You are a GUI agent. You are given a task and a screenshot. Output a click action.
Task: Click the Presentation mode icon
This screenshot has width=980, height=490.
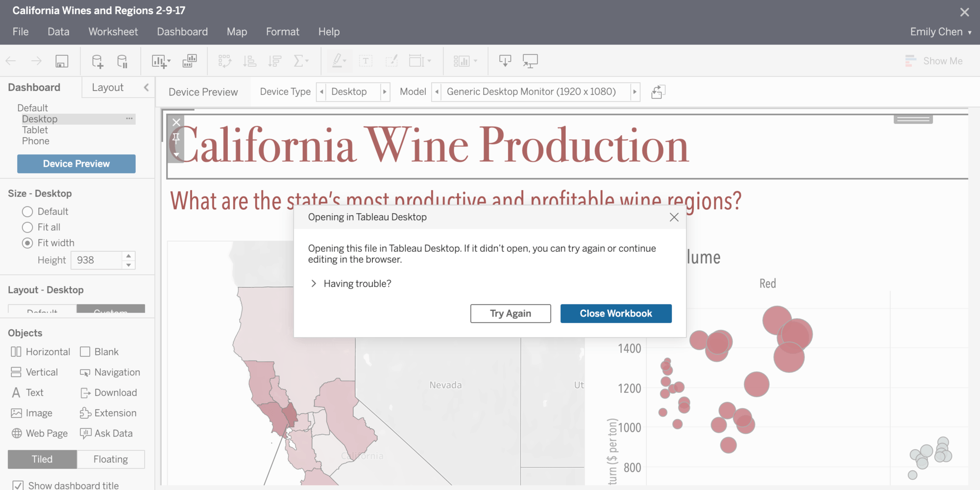pyautogui.click(x=530, y=61)
